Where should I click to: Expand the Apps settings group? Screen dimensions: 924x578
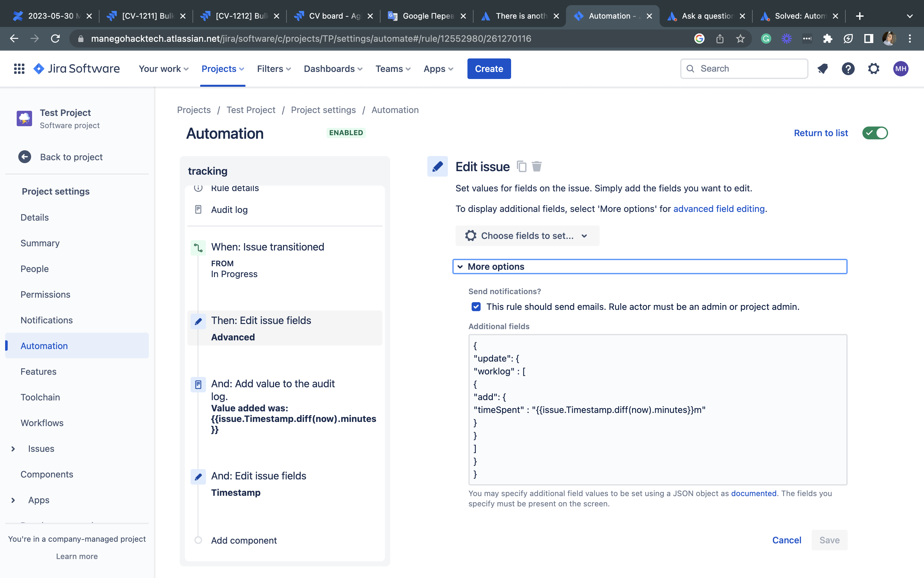point(13,500)
